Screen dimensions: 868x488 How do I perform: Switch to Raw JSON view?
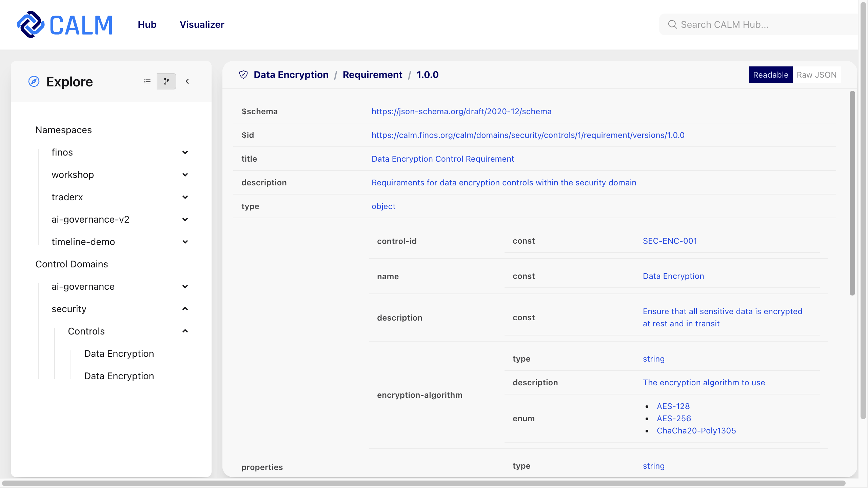coord(816,75)
